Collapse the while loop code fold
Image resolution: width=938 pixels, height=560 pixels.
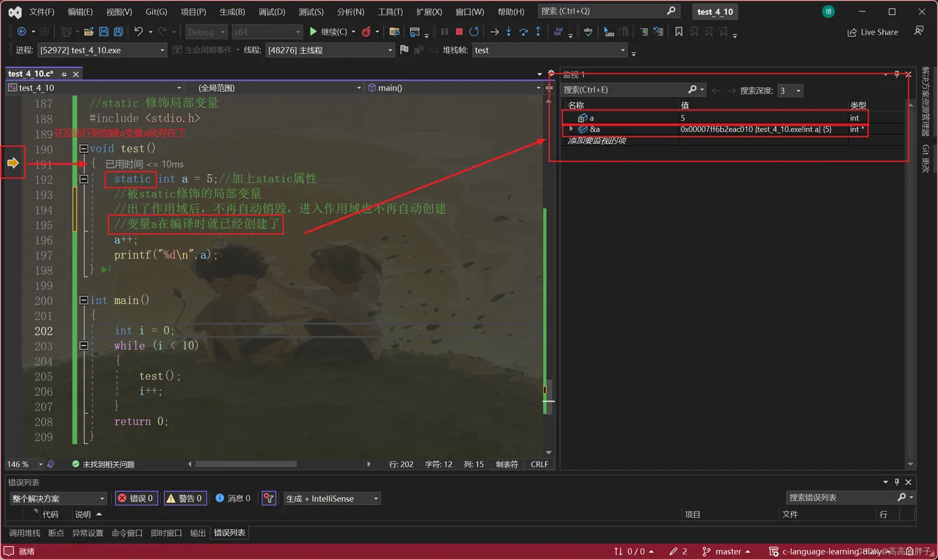click(x=83, y=346)
